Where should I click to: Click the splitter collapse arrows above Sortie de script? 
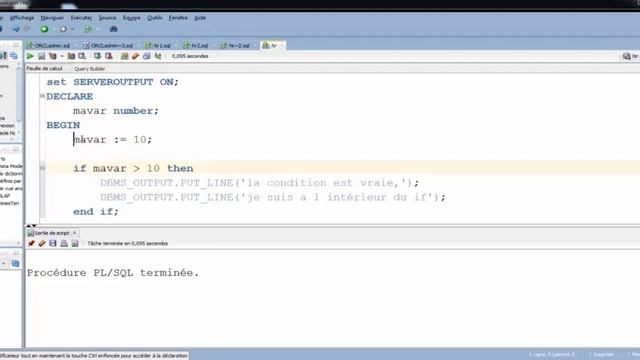point(31,225)
